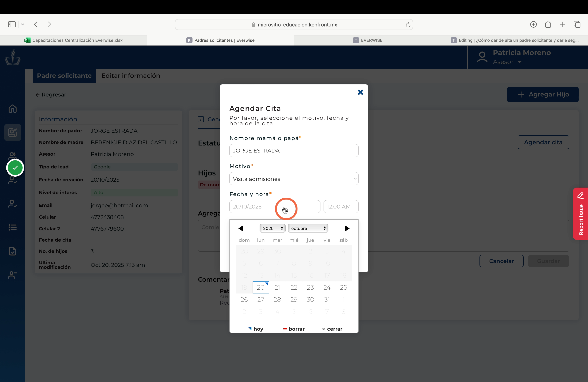This screenshot has width=588, height=382.
Task: Click the Agendar cita button
Action: [543, 142]
